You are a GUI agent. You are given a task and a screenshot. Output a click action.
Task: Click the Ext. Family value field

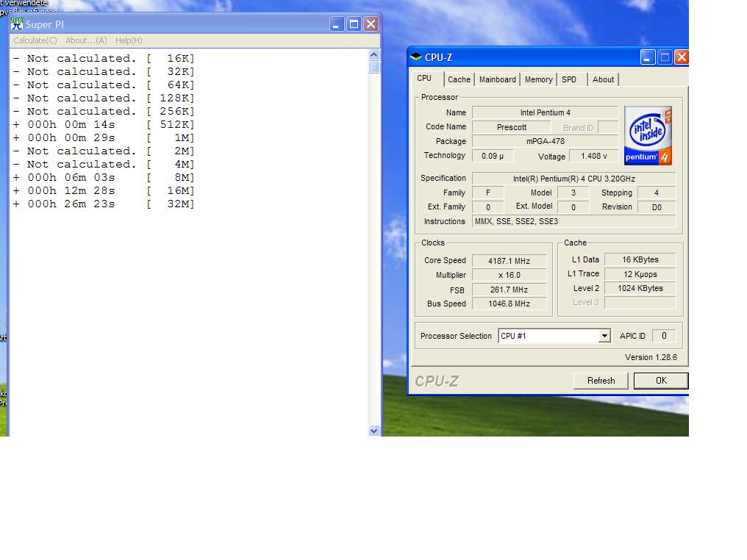tap(488, 207)
